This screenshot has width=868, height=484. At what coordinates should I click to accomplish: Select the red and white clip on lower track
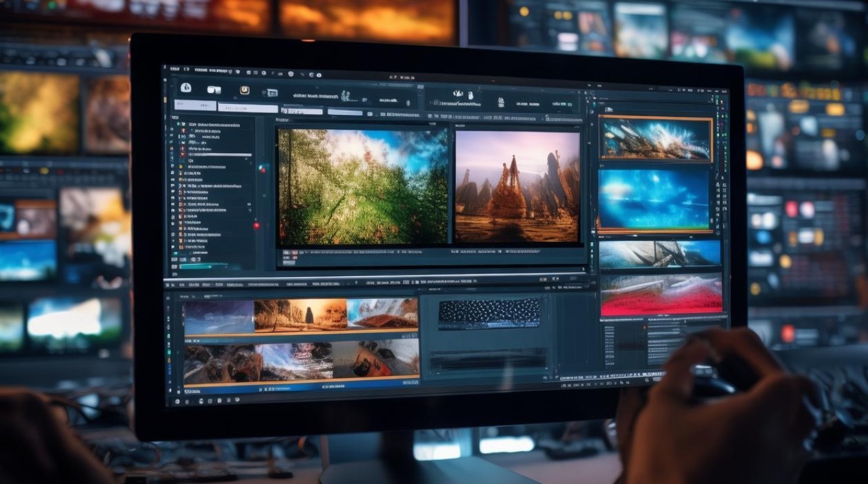tap(376, 359)
